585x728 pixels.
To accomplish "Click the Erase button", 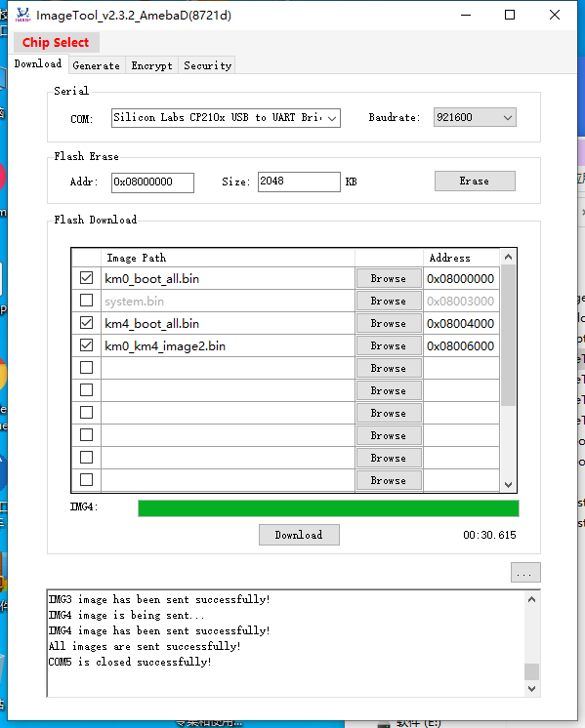I will click(x=475, y=182).
